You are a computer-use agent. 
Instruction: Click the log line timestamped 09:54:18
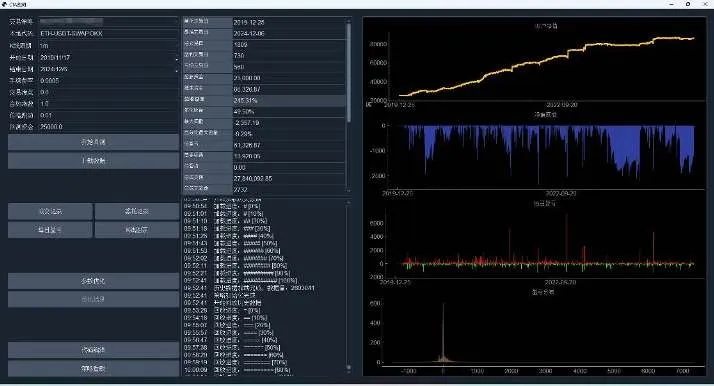click(226, 318)
